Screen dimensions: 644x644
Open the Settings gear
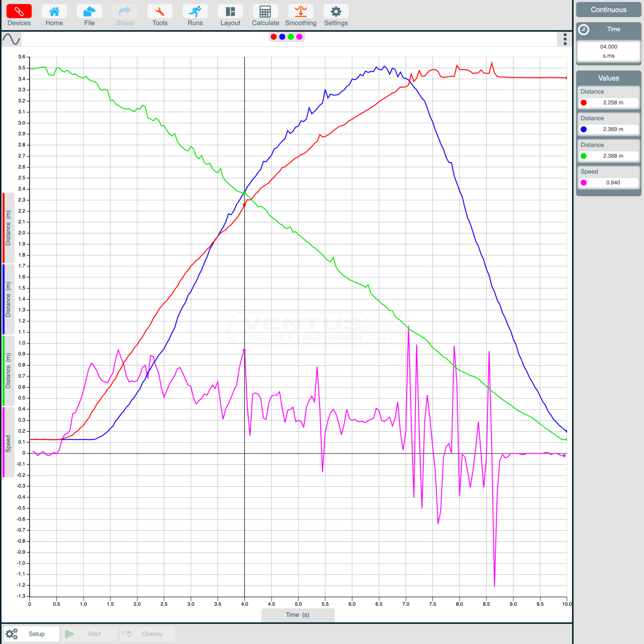click(x=336, y=12)
